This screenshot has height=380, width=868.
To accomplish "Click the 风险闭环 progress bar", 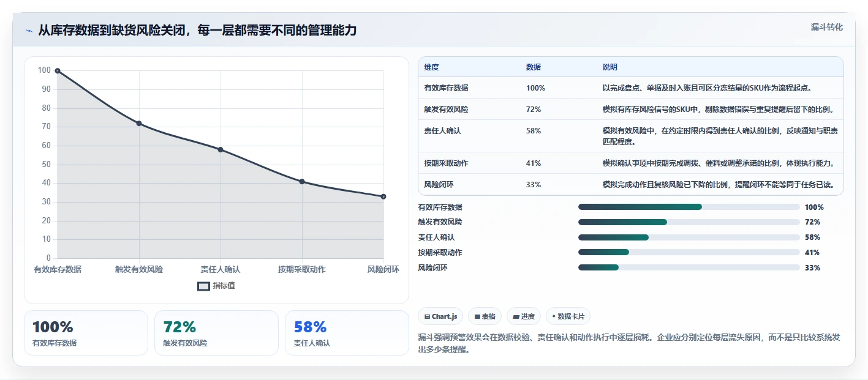I will (689, 267).
